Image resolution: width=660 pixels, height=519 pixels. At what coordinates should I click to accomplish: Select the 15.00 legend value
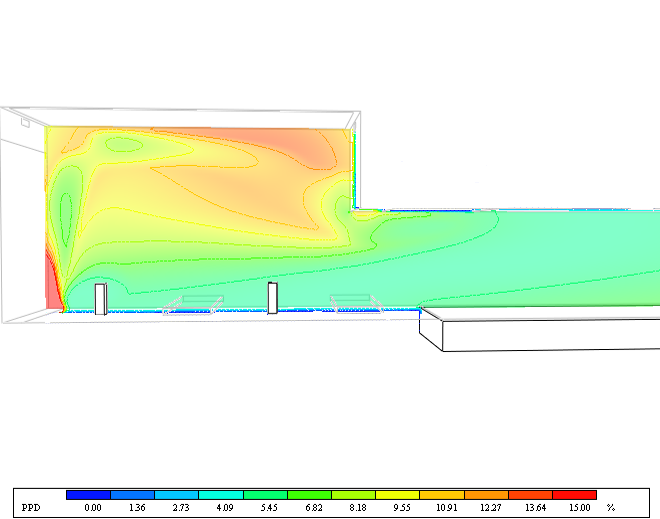(x=580, y=508)
